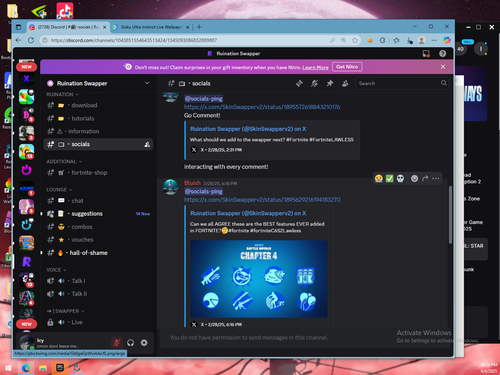Open the information channel

point(98,131)
